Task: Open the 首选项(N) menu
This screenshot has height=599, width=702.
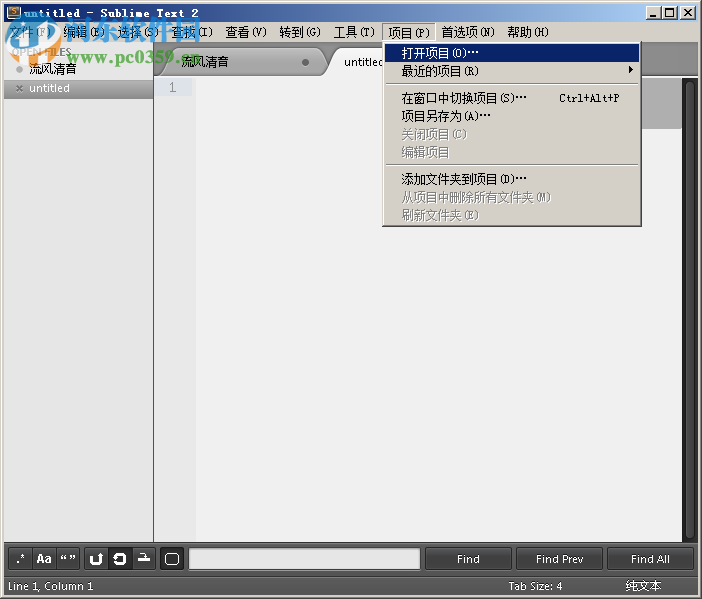Action: 468,32
